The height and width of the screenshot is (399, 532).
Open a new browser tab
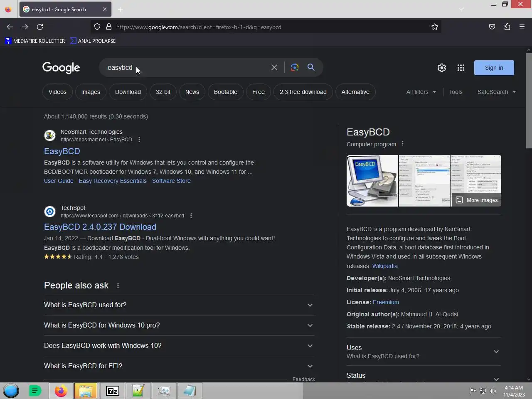point(120,9)
